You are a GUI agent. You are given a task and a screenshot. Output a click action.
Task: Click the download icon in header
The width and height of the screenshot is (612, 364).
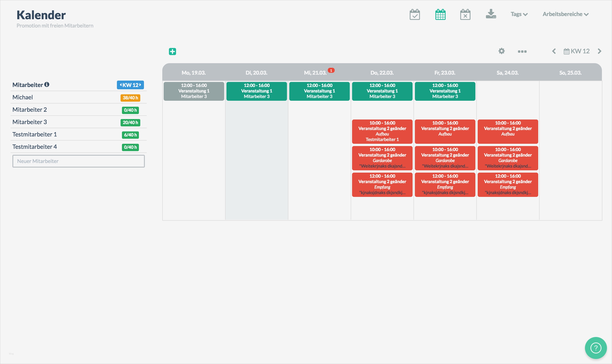tap(491, 14)
